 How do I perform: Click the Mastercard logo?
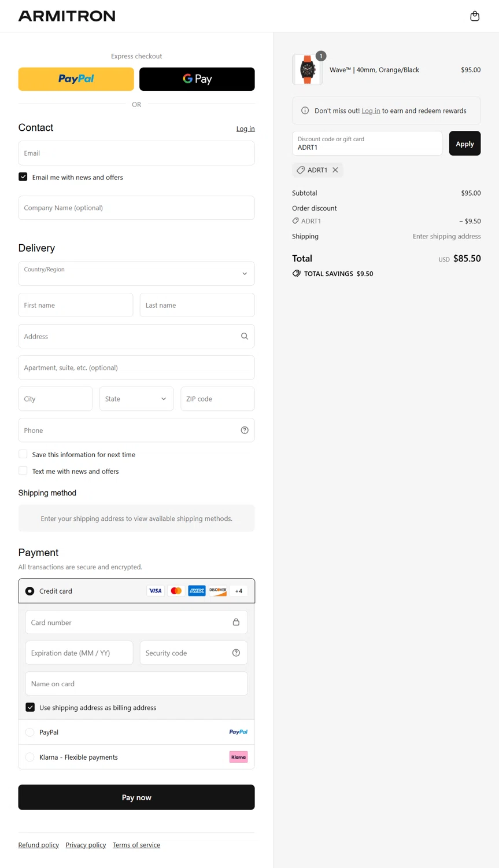coord(176,591)
